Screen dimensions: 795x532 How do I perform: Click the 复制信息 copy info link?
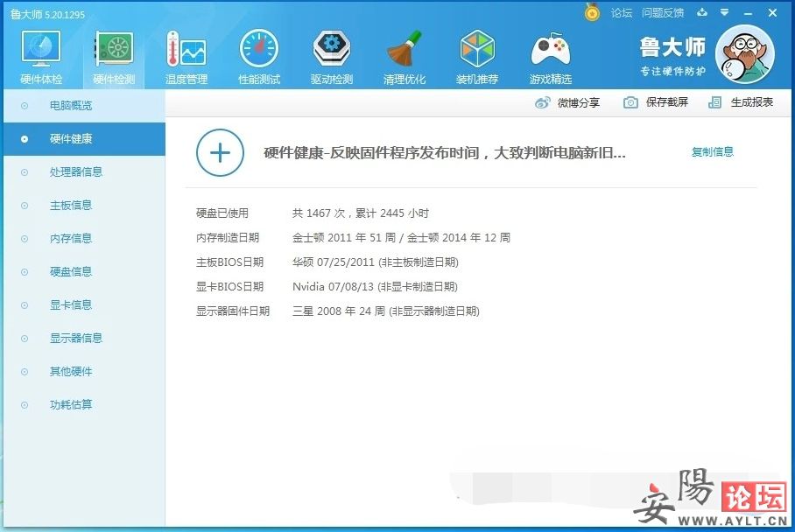point(713,151)
